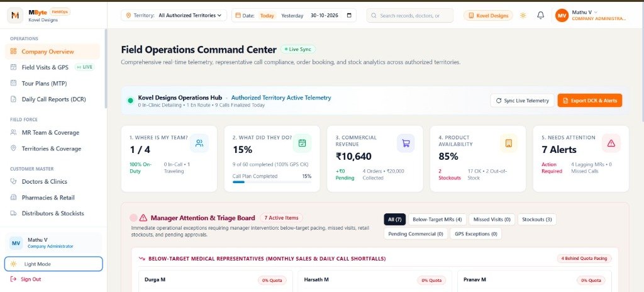The image size is (644, 292).
Task: Click the 0% Quota badge on Durga M
Action: coord(272,281)
